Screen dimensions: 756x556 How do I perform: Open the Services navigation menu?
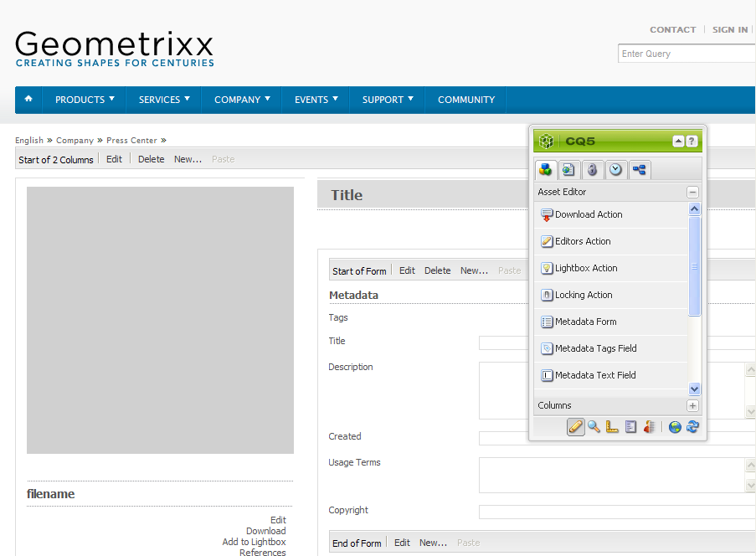(164, 100)
